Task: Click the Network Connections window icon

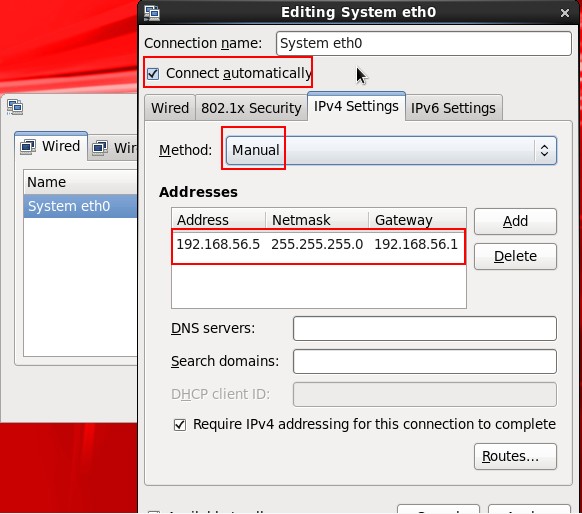Action: (15, 107)
